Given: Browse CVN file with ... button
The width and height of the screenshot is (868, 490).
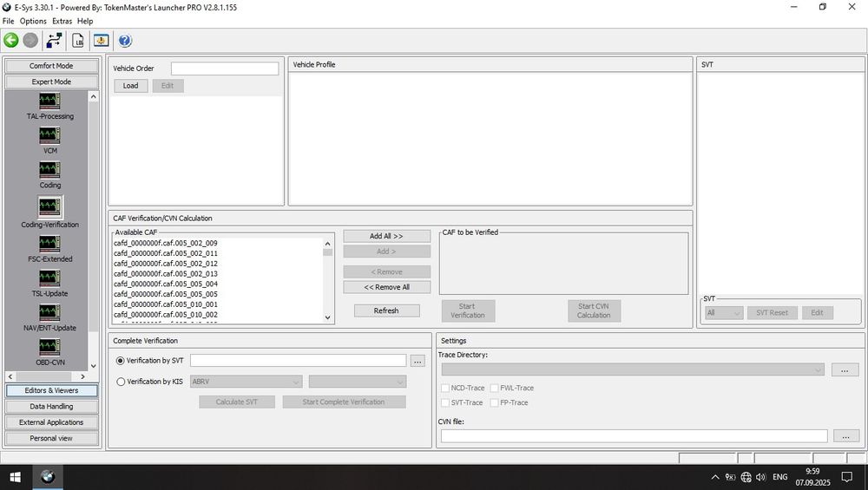Looking at the screenshot, I should (845, 436).
